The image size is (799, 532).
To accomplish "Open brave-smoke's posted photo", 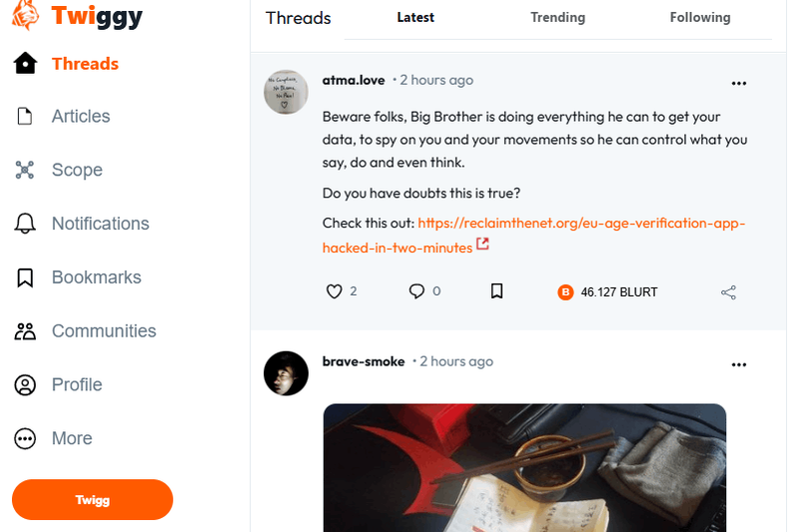I will click(524, 467).
